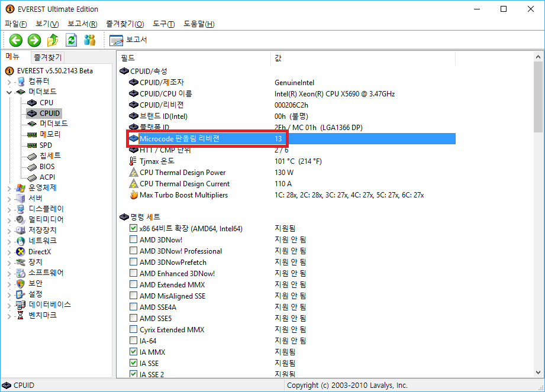Click the DirectX icon in the tree
The height and width of the screenshot is (392, 545).
21,252
